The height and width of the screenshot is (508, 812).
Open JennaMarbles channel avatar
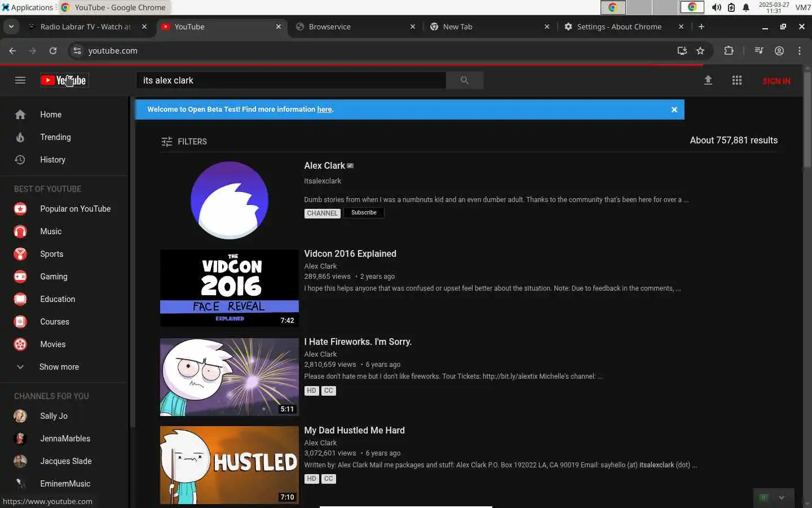click(20, 439)
